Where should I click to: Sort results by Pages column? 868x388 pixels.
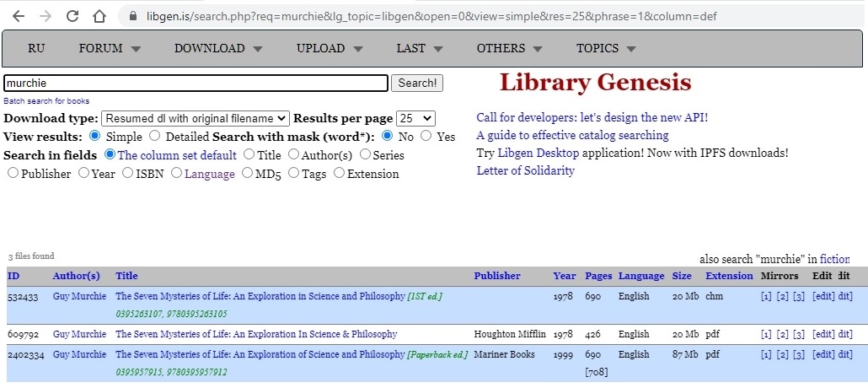click(598, 276)
